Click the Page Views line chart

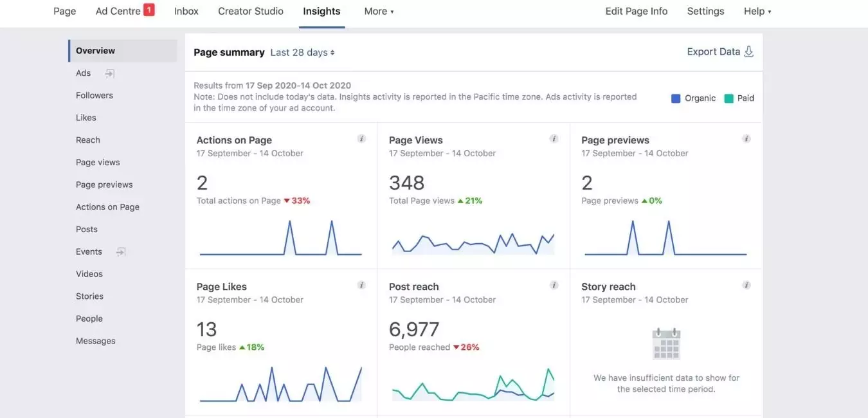click(x=473, y=243)
